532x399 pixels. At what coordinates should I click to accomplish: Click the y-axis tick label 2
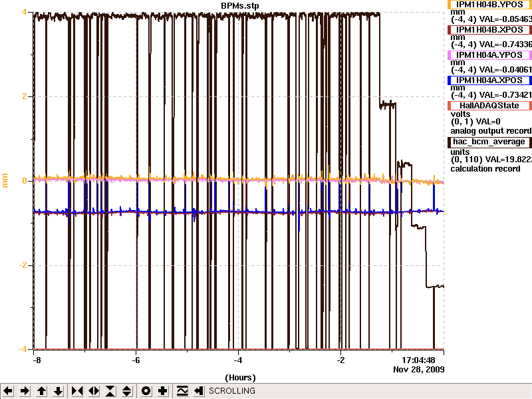(24, 96)
